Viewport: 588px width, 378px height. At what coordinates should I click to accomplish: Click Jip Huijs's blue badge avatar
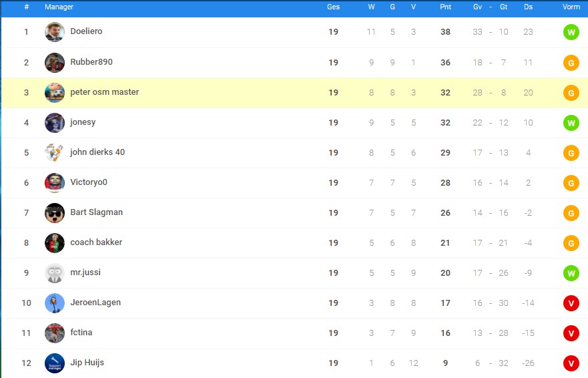pyautogui.click(x=54, y=363)
